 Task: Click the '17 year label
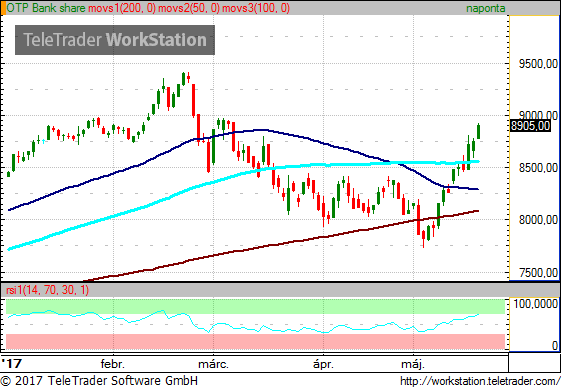tap(11, 364)
